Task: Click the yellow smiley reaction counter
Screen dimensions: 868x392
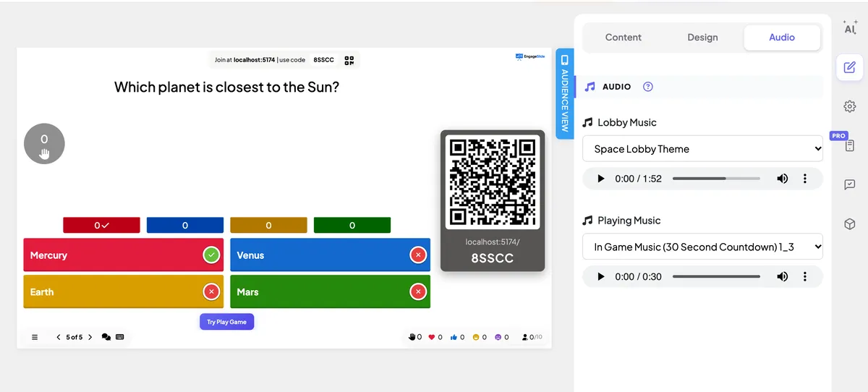Action: click(479, 337)
